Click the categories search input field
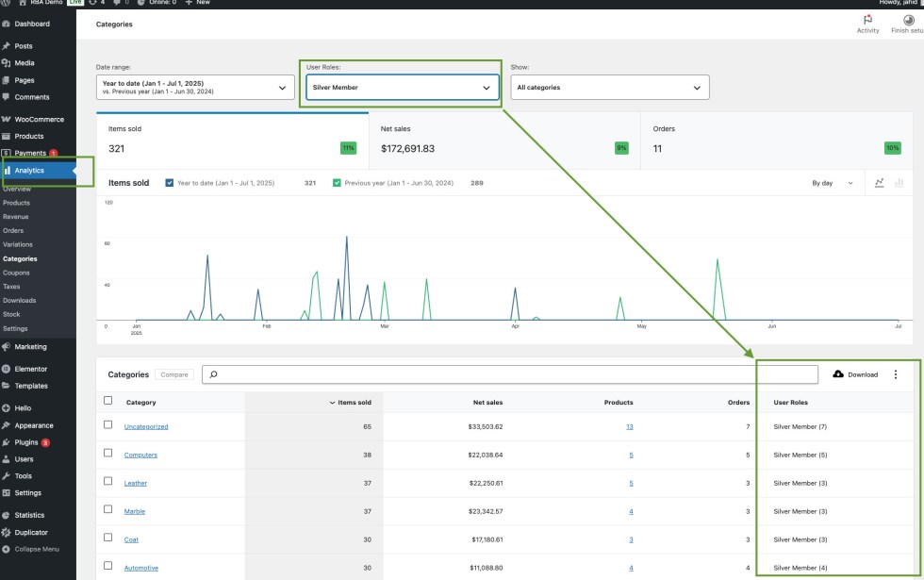Screen dimensions: 924x580 click(509, 374)
